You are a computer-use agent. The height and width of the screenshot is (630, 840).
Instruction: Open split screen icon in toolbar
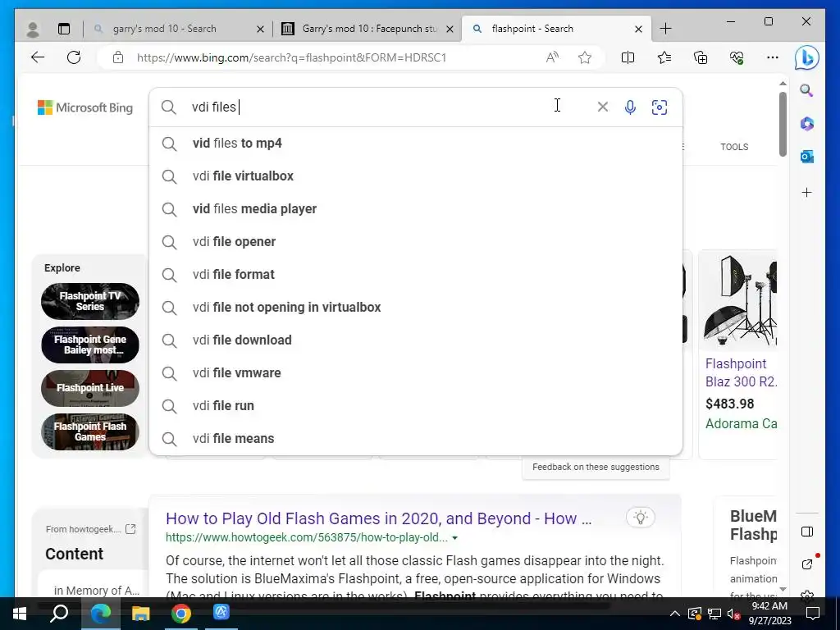(x=628, y=57)
